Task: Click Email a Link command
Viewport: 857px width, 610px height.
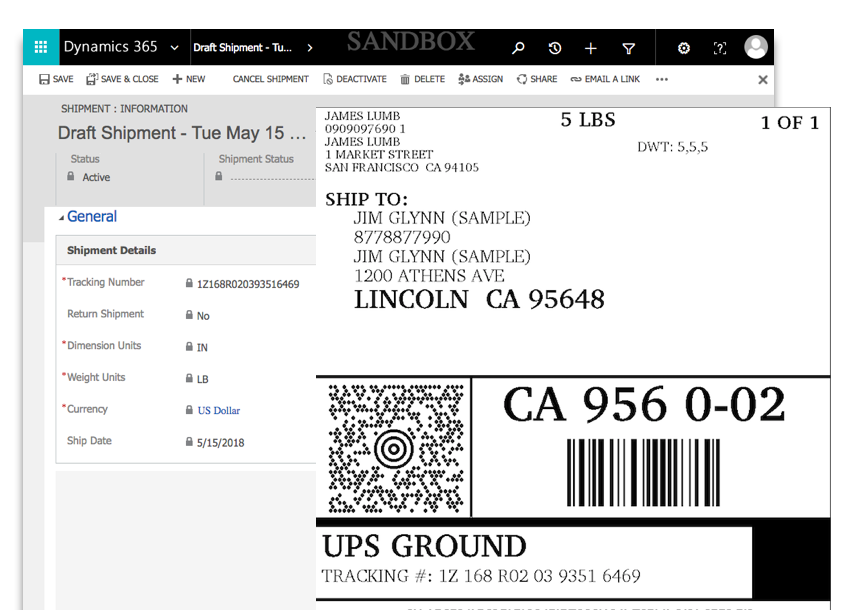Action: (605, 79)
